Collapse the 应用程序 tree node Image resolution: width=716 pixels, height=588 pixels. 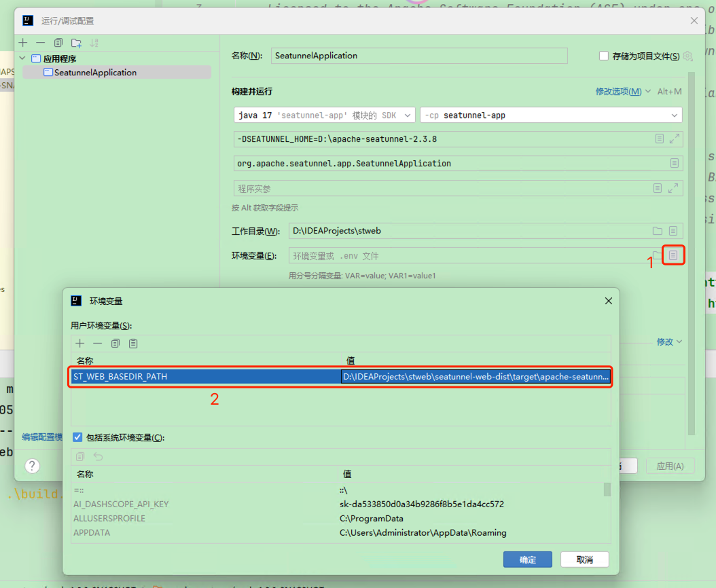click(x=22, y=58)
